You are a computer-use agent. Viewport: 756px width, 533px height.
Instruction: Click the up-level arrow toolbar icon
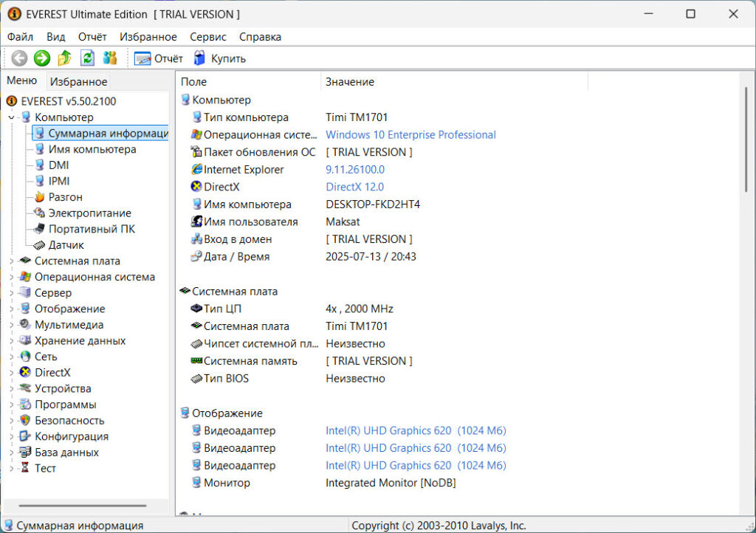(x=65, y=58)
